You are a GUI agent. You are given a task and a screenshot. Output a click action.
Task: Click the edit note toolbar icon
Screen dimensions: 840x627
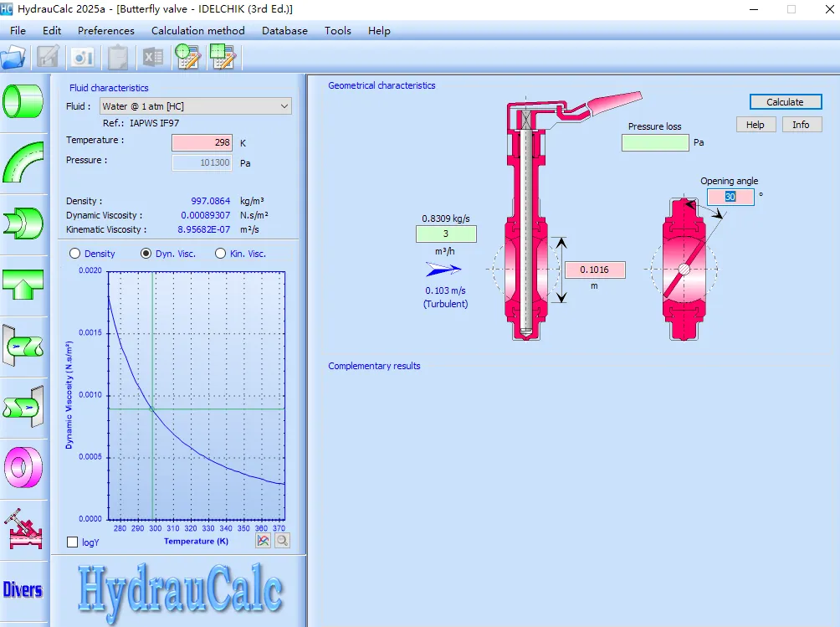tap(47, 57)
